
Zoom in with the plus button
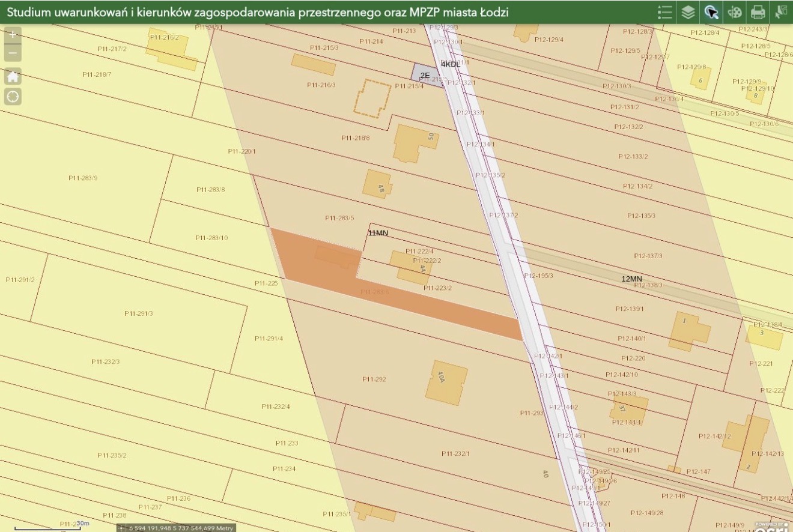[x=13, y=35]
